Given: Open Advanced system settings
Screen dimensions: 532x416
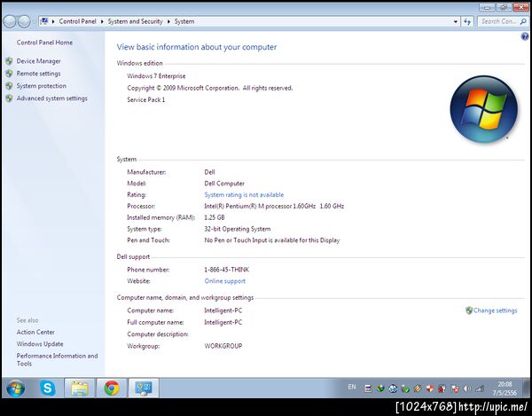Looking at the screenshot, I should coord(52,98).
